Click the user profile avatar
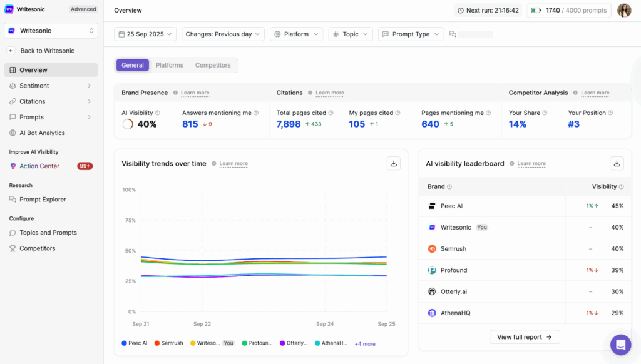Screen dimensions: 641x364 point(624,11)
